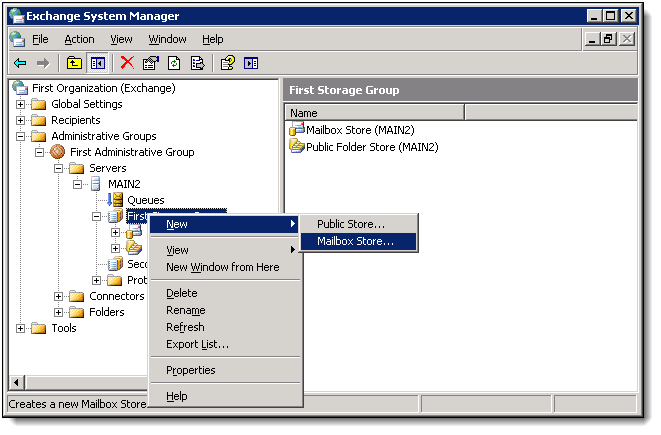Click the Exchange icon left of File menu
The width and height of the screenshot is (661, 435).
point(18,39)
